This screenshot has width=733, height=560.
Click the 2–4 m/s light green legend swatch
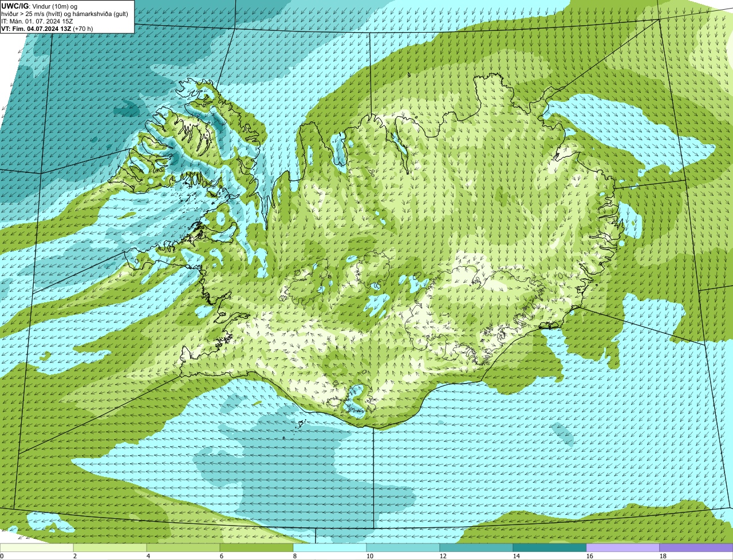point(110,548)
